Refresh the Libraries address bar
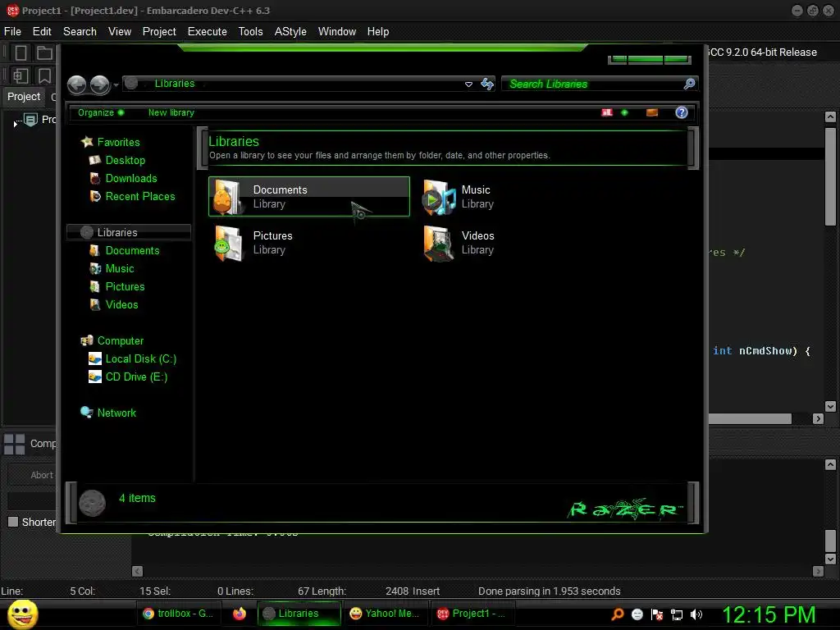The height and width of the screenshot is (630, 840). coord(487,84)
